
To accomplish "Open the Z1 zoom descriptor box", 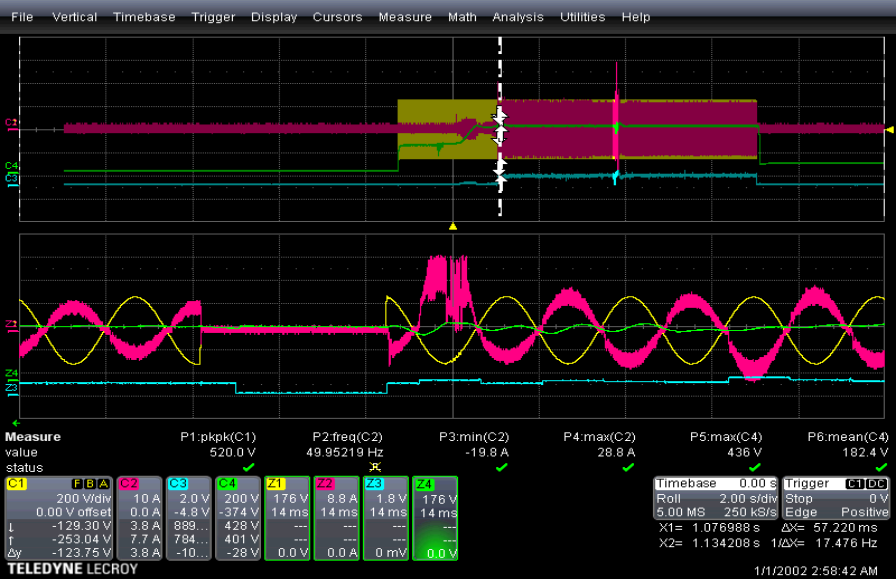I will point(287,518).
